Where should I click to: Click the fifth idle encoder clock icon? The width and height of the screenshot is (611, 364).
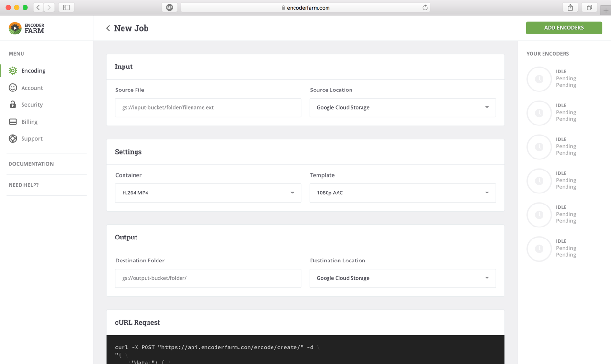click(x=539, y=215)
